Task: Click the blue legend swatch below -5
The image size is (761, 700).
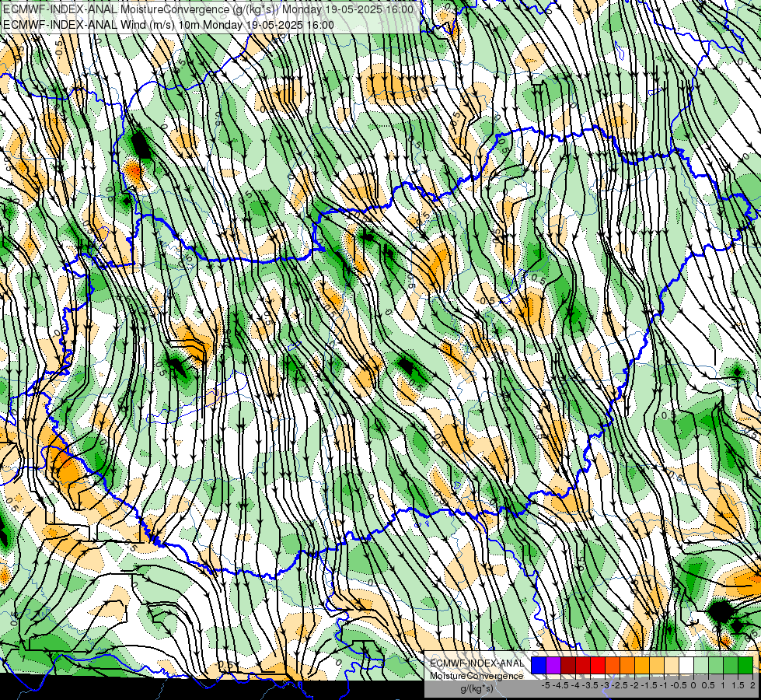Action: pos(539,665)
